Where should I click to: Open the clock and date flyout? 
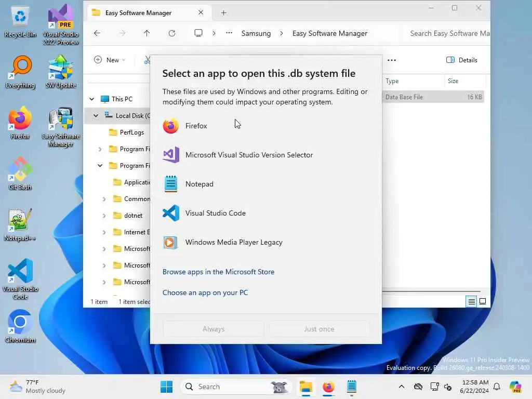474,387
